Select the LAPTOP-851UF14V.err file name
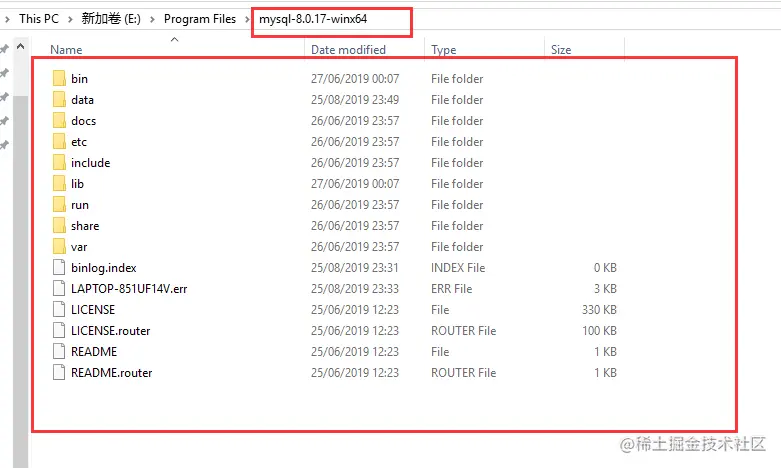This screenshot has width=781, height=468. click(129, 289)
